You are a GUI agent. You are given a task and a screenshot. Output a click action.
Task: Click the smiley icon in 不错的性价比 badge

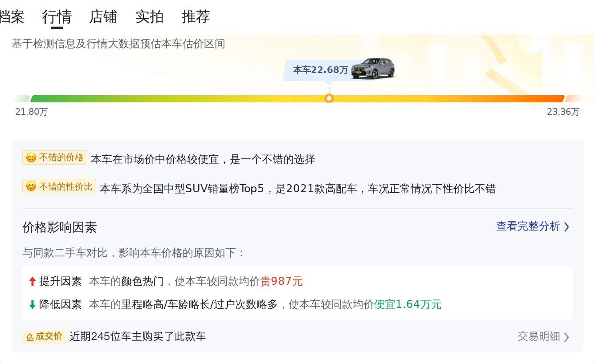click(x=31, y=186)
